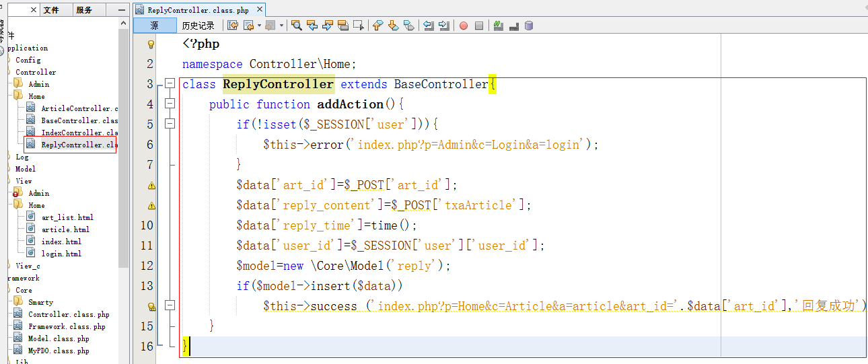Toggle Rectangular Selection mode icon
This screenshot has width=868, height=364.
click(x=359, y=26)
